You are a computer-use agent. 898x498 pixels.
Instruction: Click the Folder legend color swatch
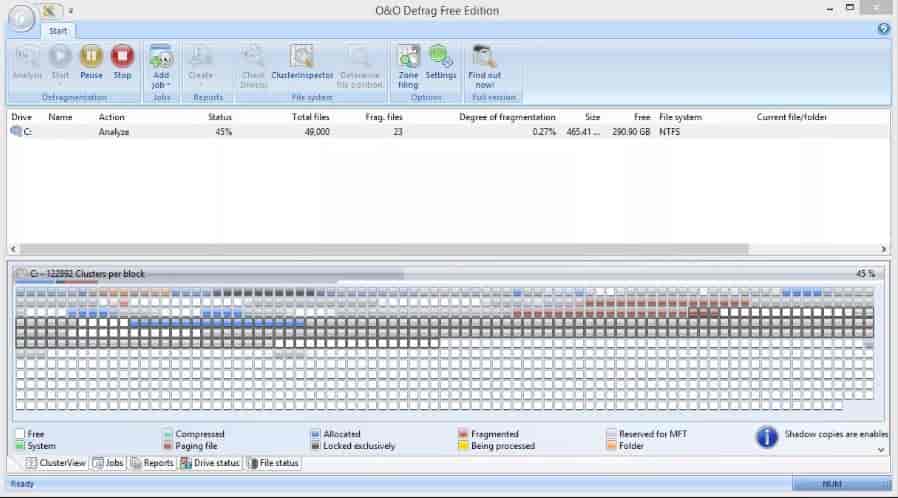611,445
